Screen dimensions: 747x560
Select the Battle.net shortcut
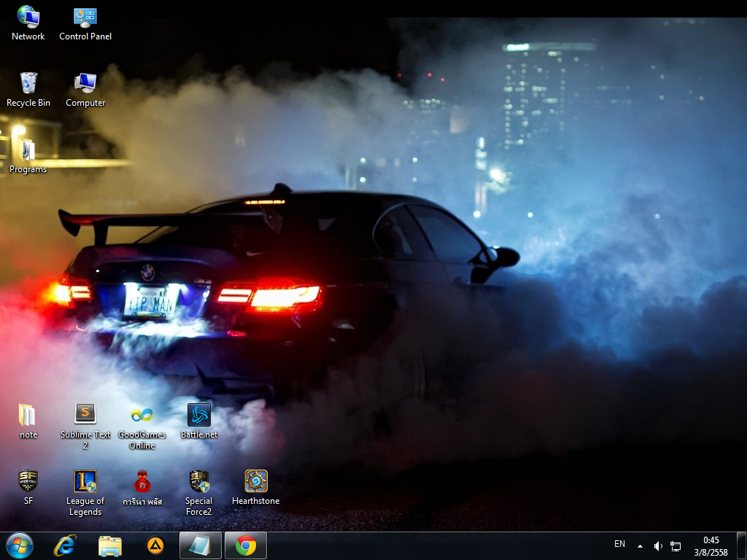199,421
